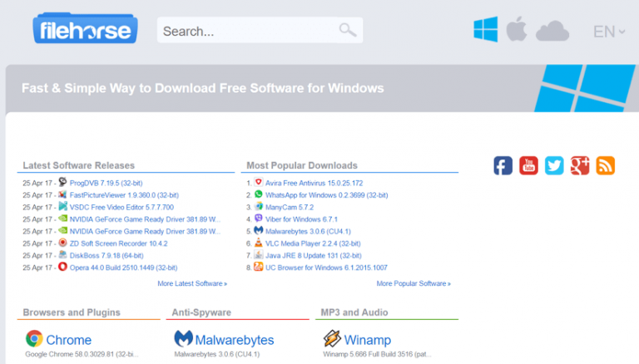Open ZD Soft Screen Recorder 10.4.2 link
This screenshot has width=639, height=364.
click(x=119, y=243)
